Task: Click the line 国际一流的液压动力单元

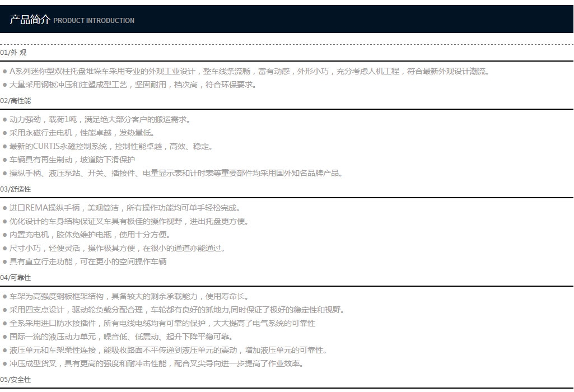Action: click(x=121, y=337)
